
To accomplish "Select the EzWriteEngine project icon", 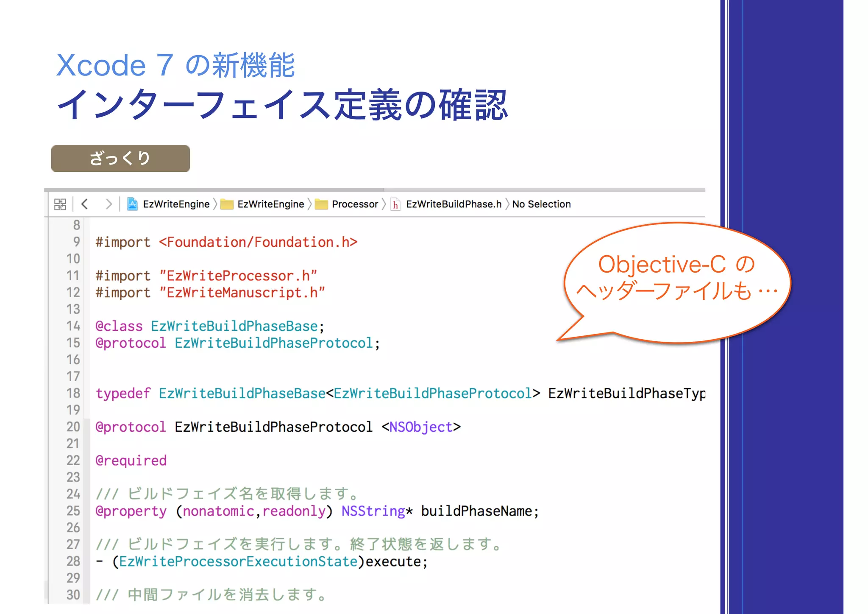I will pos(133,204).
